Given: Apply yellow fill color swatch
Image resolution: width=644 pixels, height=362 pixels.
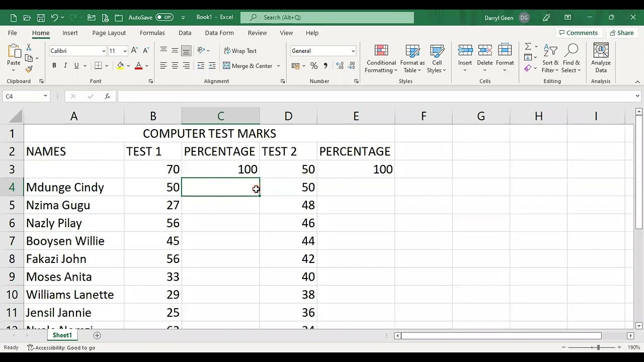Looking at the screenshot, I should pyautogui.click(x=120, y=66).
